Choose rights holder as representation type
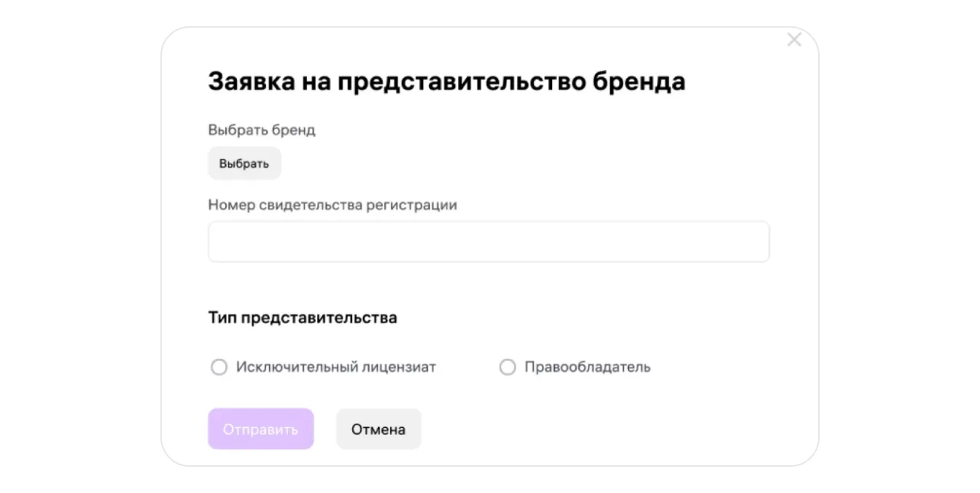This screenshot has height=493, width=980. pos(507,368)
